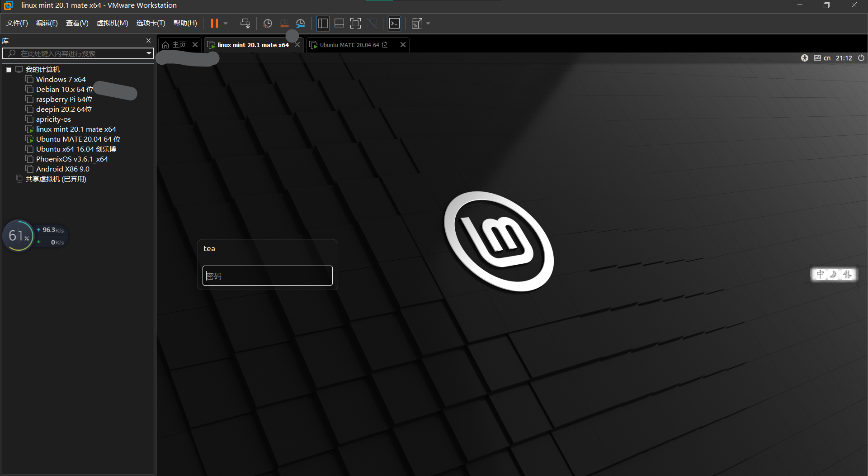Click the password field on login
The width and height of the screenshot is (868, 476).
(x=267, y=276)
